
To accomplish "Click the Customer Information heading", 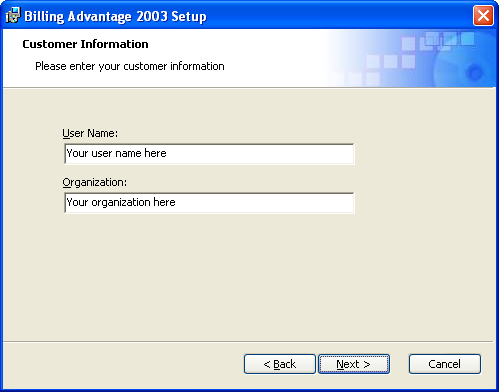I will pyautogui.click(x=85, y=44).
